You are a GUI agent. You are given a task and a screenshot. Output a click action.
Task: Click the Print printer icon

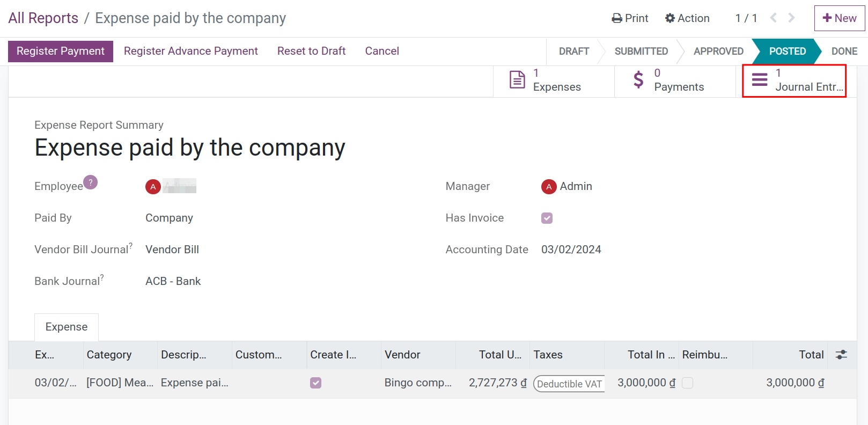click(617, 18)
